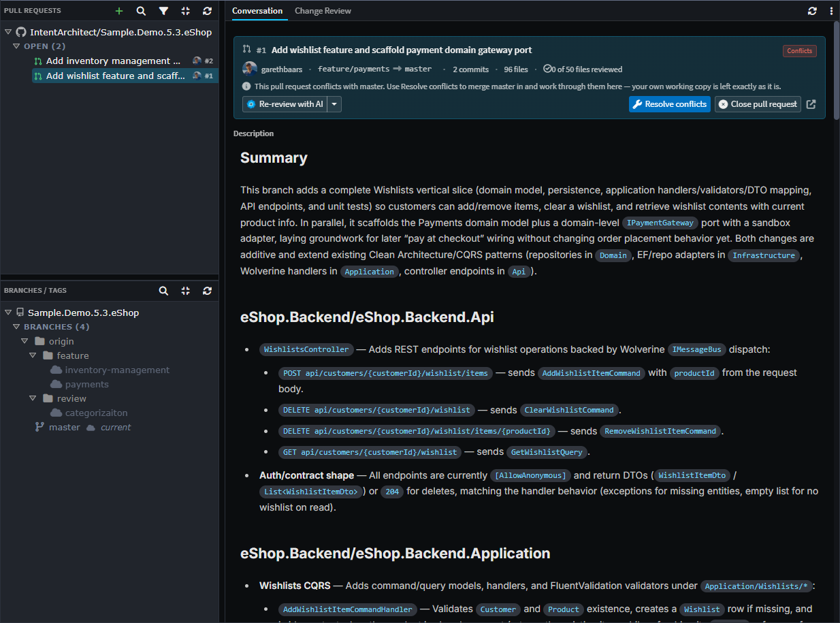Collapse the origin folder node
This screenshot has width=840, height=623.
point(25,341)
